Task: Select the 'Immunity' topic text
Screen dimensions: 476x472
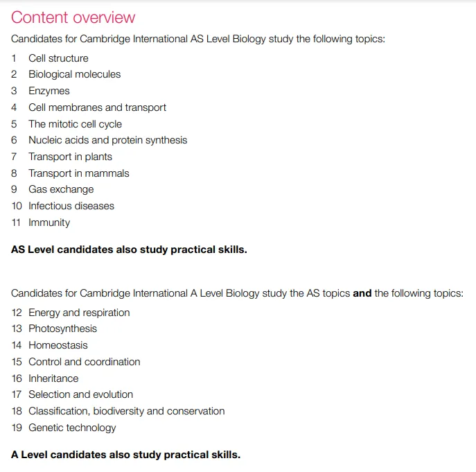Action: coord(49,222)
